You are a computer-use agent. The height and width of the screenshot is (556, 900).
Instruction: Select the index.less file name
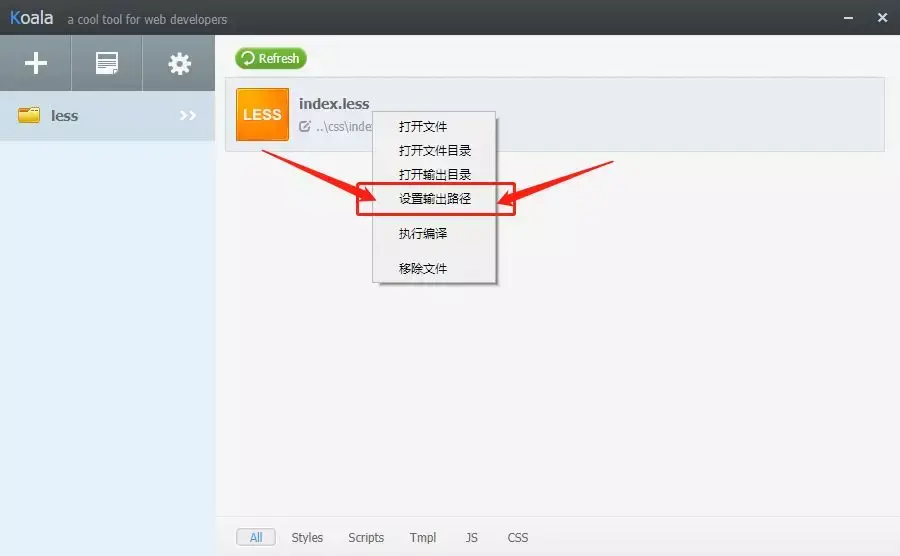click(334, 104)
